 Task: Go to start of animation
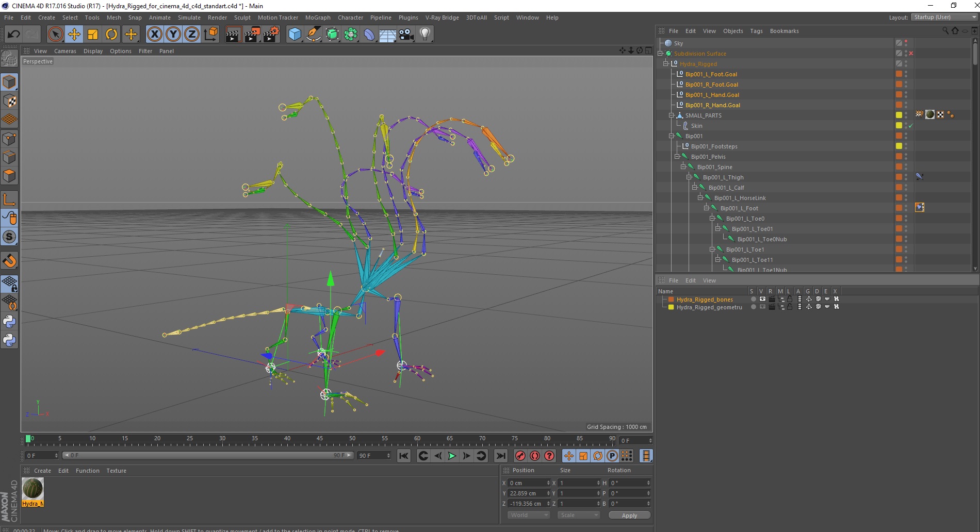(404, 456)
